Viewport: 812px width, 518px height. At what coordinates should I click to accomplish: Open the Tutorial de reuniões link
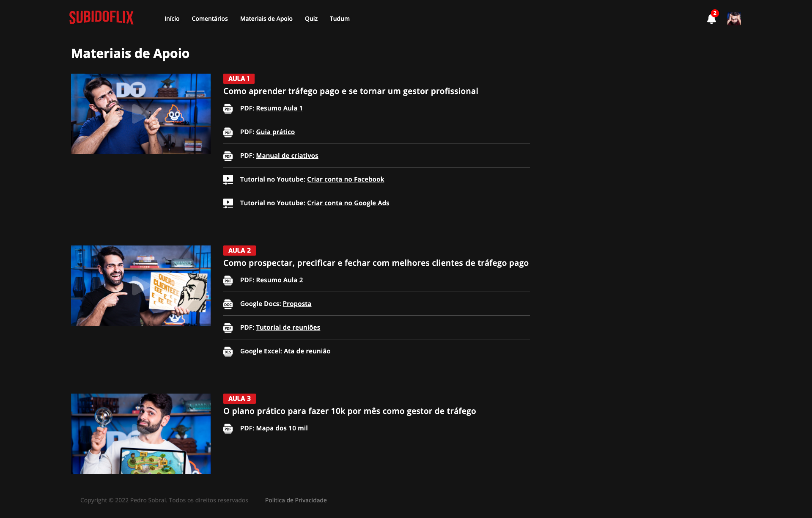pyautogui.click(x=288, y=328)
